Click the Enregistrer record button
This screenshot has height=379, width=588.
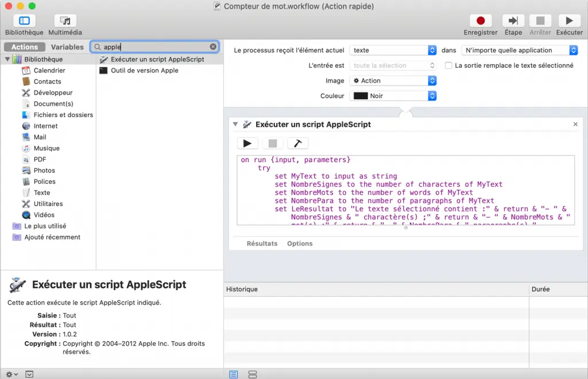pyautogui.click(x=481, y=21)
